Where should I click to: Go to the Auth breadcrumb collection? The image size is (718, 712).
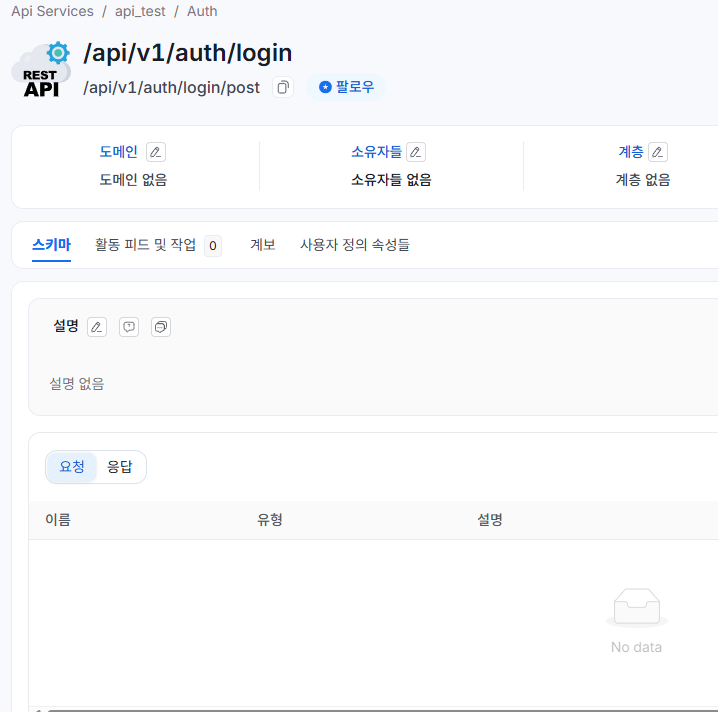click(202, 11)
